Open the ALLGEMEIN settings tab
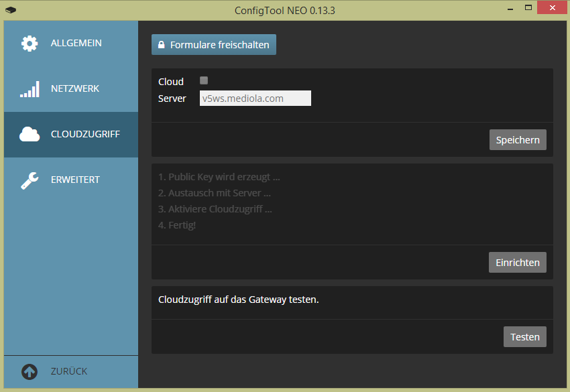This screenshot has width=570, height=392. 76,43
